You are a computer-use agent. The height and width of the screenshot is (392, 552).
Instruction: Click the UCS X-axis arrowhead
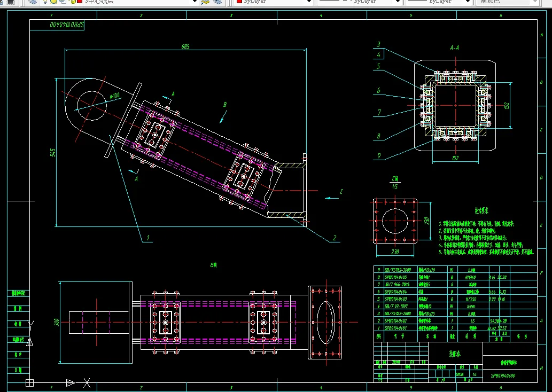71,382
